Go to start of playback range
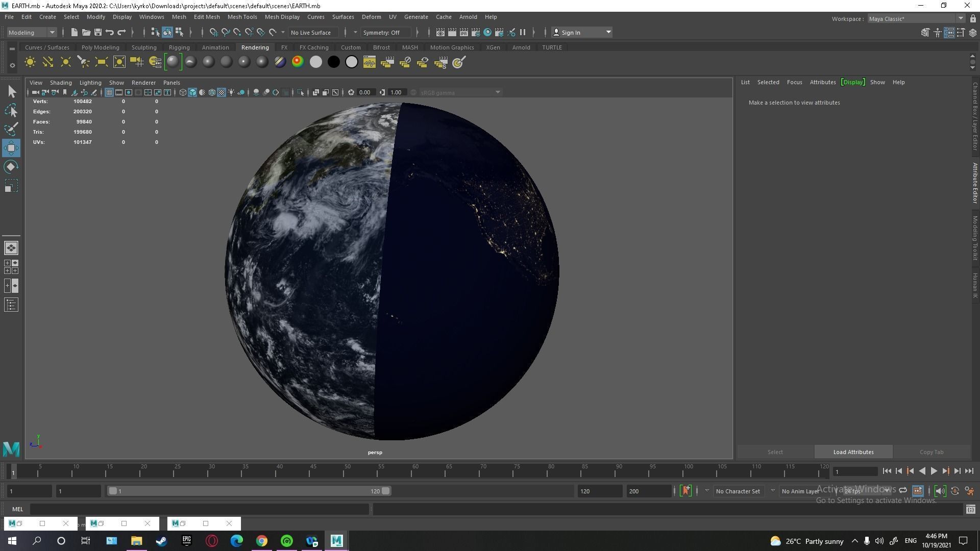The image size is (980, 551). (887, 471)
